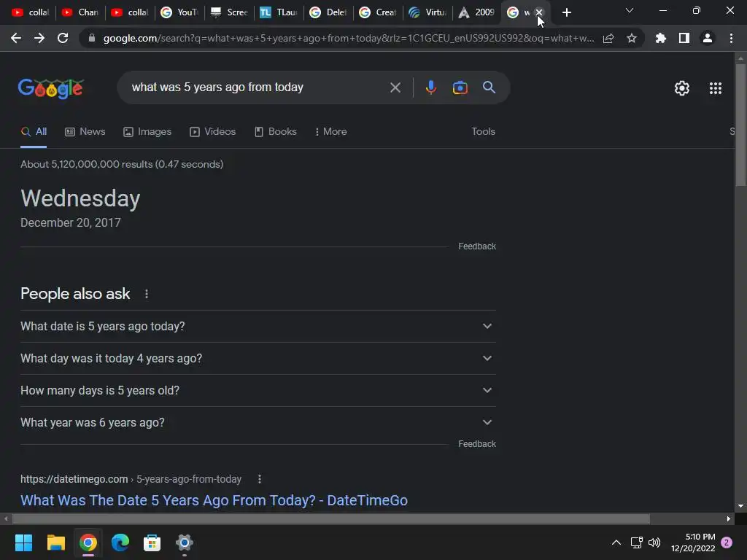This screenshot has height=560, width=747.
Task: Open network status in system tray
Action: pyautogui.click(x=636, y=542)
